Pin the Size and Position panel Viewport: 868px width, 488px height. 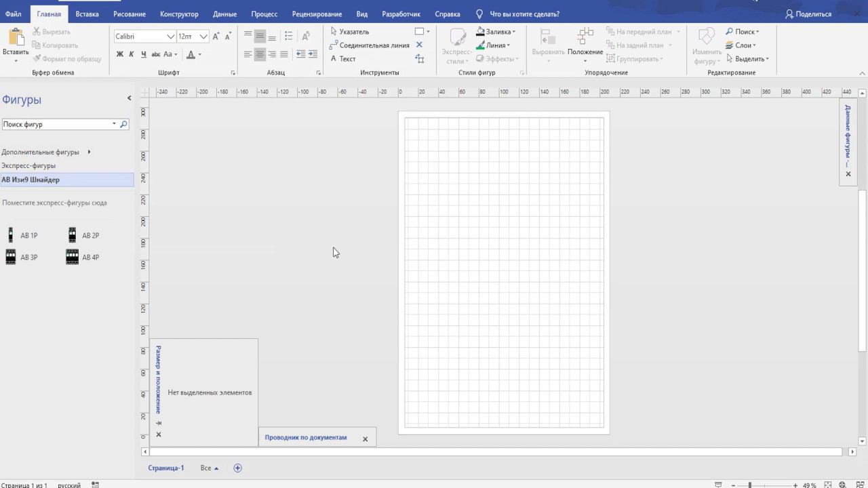(x=159, y=423)
